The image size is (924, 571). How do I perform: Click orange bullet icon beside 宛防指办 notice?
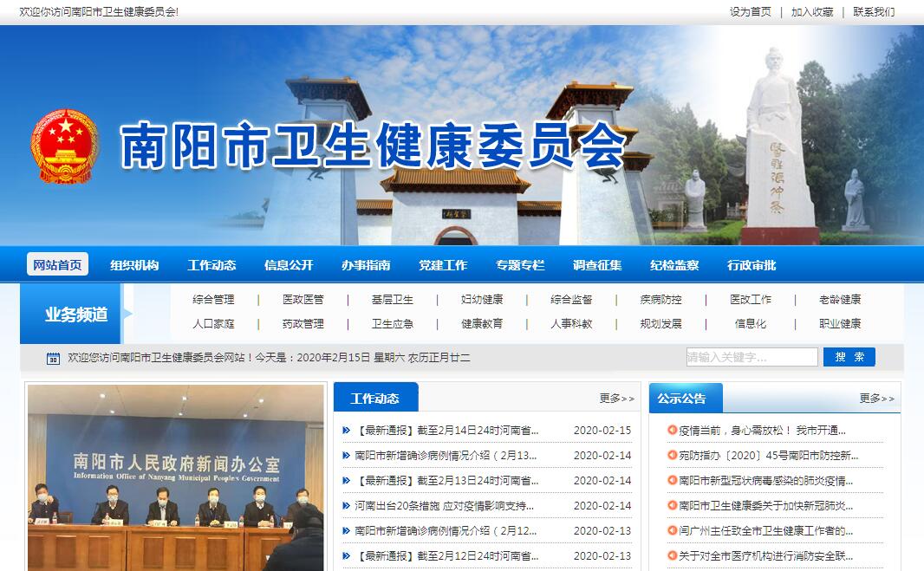672,456
